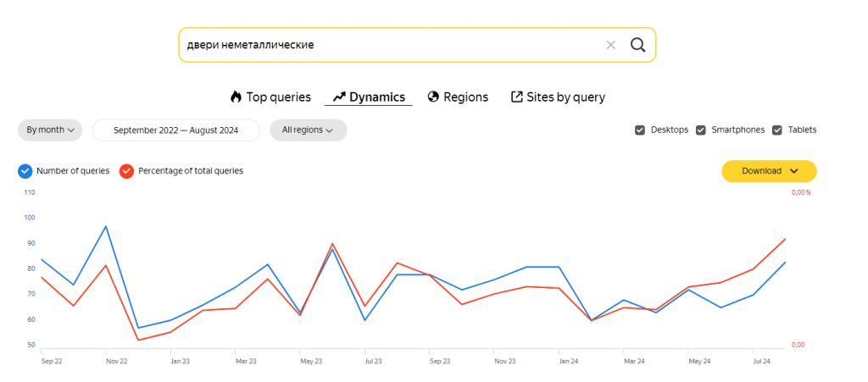Viewport: 868px width, 382px height.
Task: Click the Jan 23 axis label
Action: point(181,361)
